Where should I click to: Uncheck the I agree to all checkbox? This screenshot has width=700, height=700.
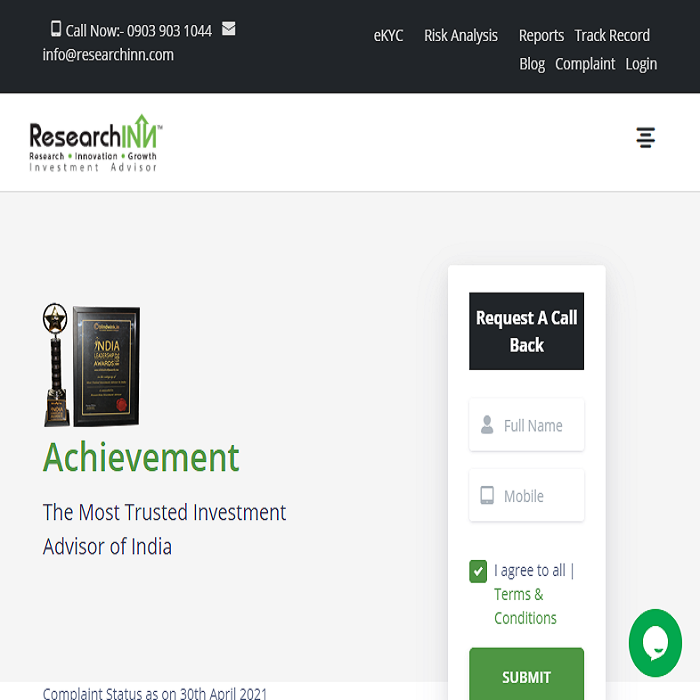[478, 571]
